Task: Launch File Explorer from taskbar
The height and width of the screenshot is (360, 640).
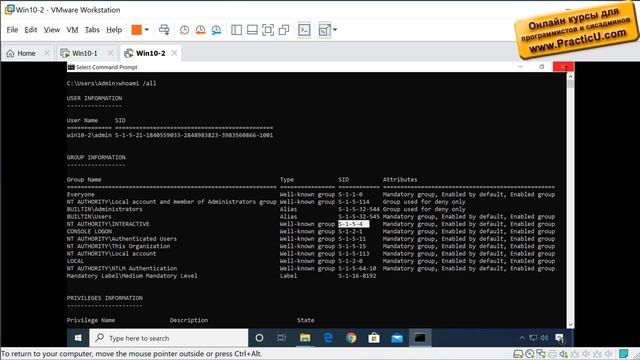Action: tap(305, 338)
